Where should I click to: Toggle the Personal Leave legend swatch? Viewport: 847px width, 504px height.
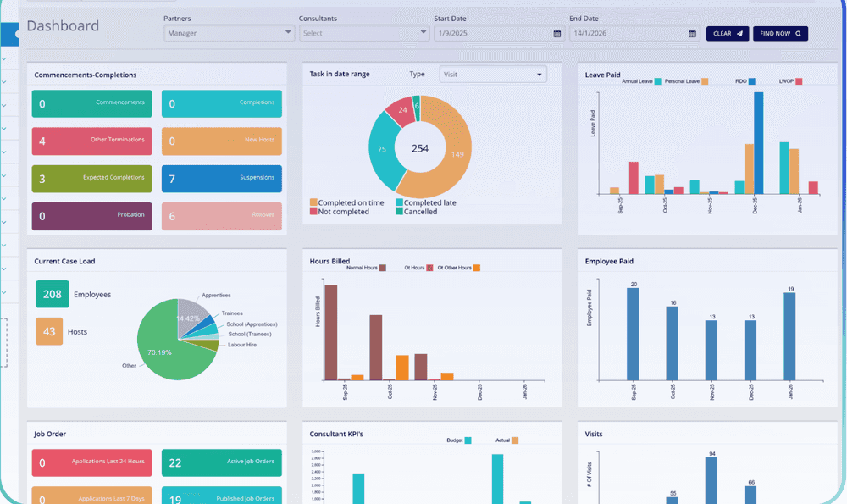click(705, 81)
